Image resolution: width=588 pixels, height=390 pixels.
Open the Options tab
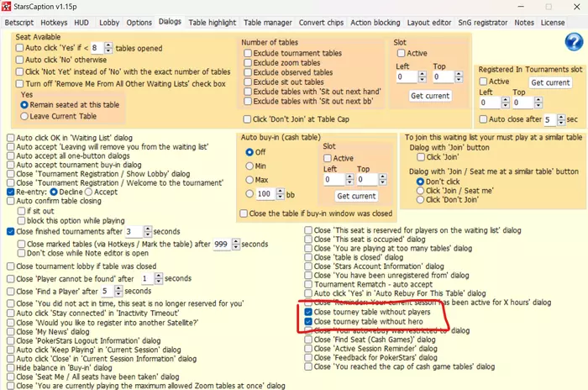click(139, 23)
